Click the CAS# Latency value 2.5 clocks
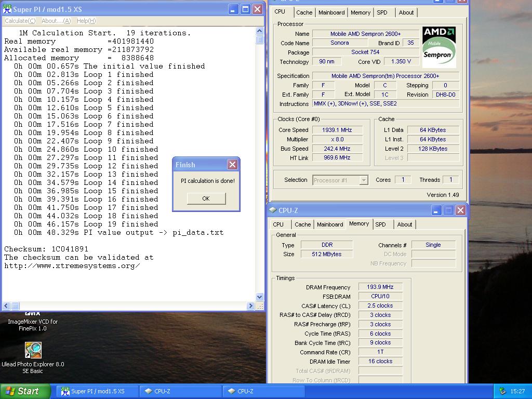Image resolution: width=532 pixels, height=399 pixels. [x=380, y=305]
